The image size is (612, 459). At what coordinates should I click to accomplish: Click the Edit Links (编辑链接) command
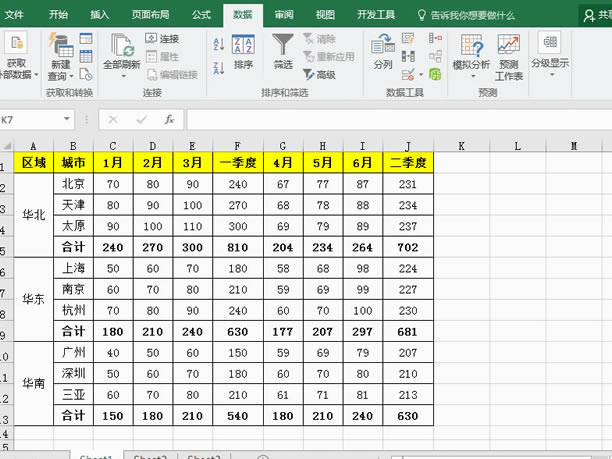click(x=172, y=74)
